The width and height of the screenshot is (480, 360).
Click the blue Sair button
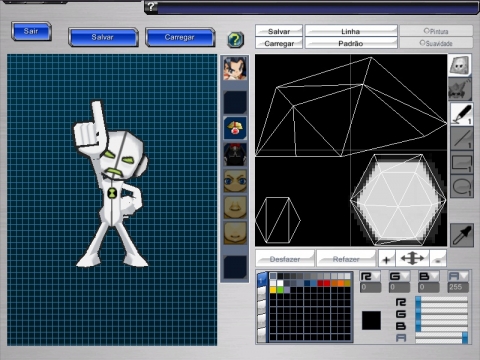pyautogui.click(x=31, y=32)
